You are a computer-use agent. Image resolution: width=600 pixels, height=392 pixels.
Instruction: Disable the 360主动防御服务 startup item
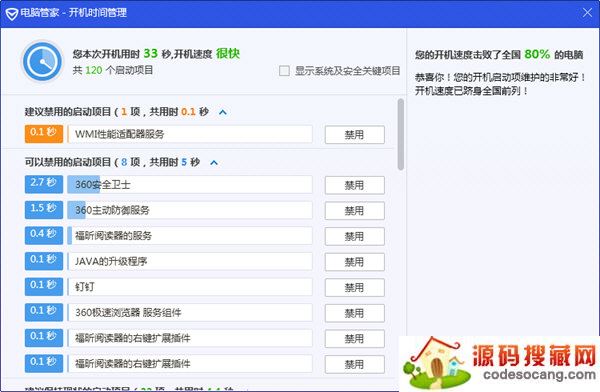pyautogui.click(x=355, y=211)
